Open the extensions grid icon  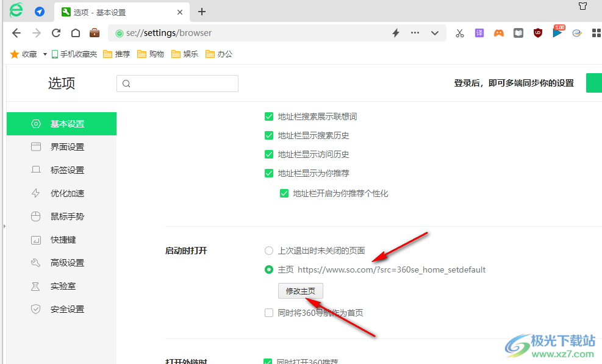(597, 33)
